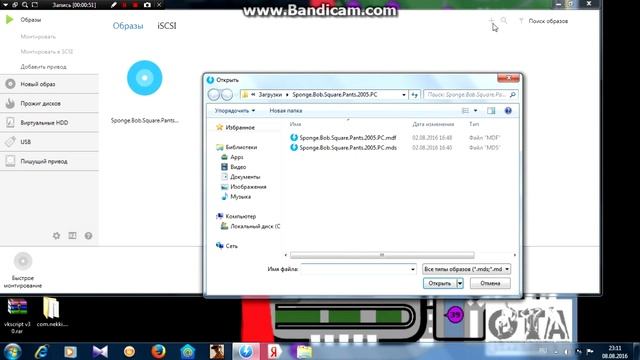
Task: Click blue help icon in dialog
Action: point(508,111)
